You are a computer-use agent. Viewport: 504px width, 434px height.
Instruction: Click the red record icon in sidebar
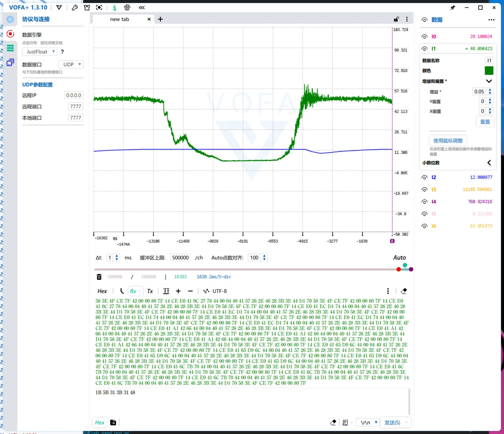(x=10, y=34)
